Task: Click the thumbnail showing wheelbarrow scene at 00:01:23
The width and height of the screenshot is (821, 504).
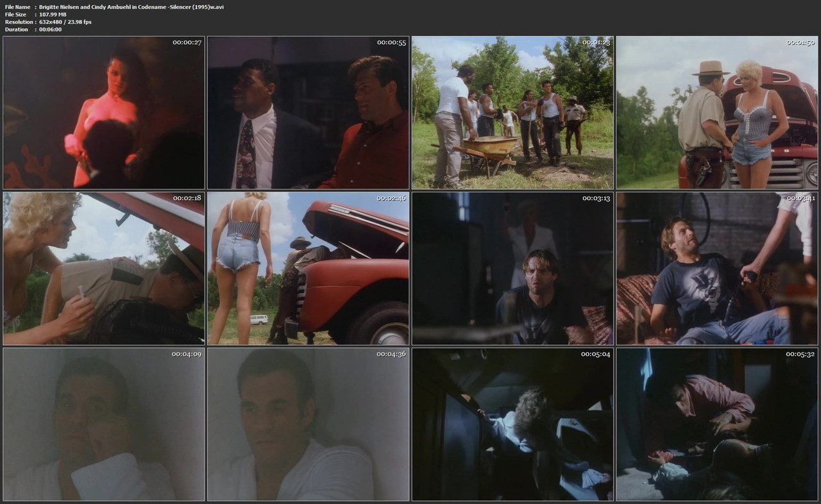Action: (x=512, y=113)
